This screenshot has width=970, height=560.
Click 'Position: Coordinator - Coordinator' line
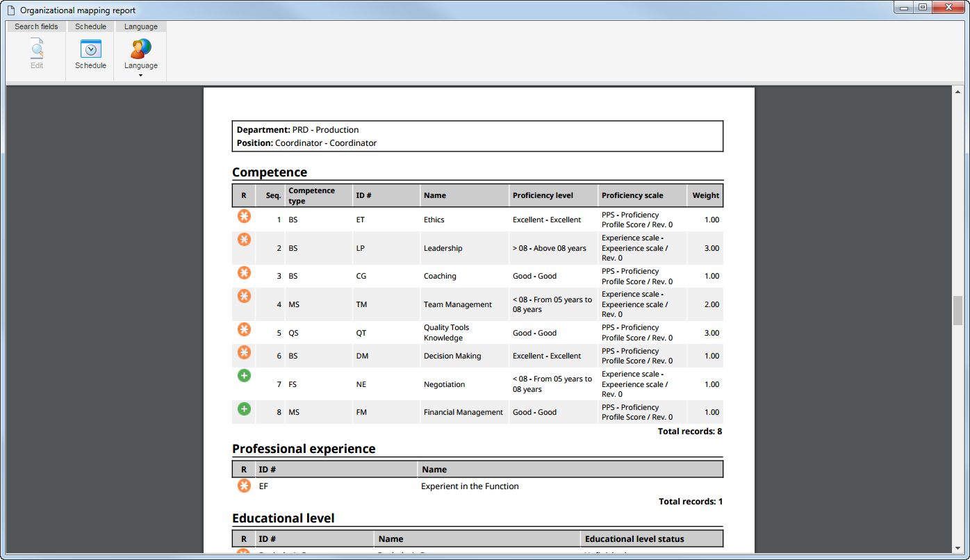[x=306, y=143]
